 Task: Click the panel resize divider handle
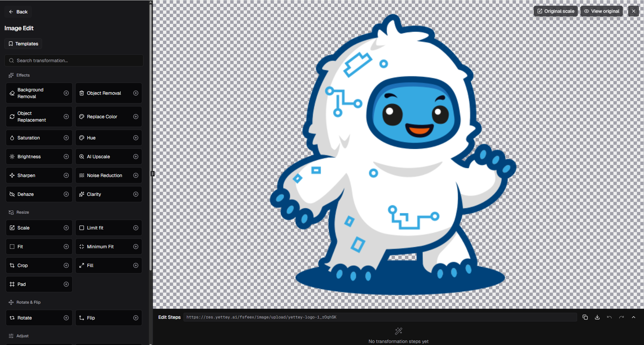(152, 174)
